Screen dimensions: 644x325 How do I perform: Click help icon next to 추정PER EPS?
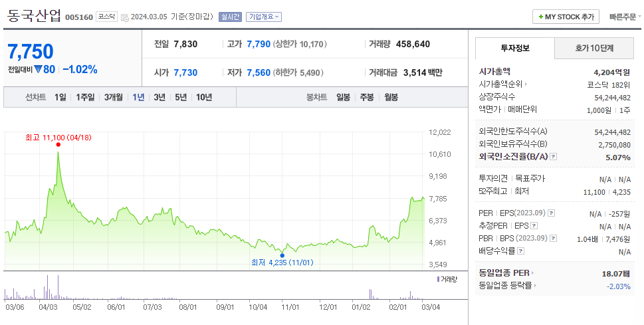[x=534, y=225]
